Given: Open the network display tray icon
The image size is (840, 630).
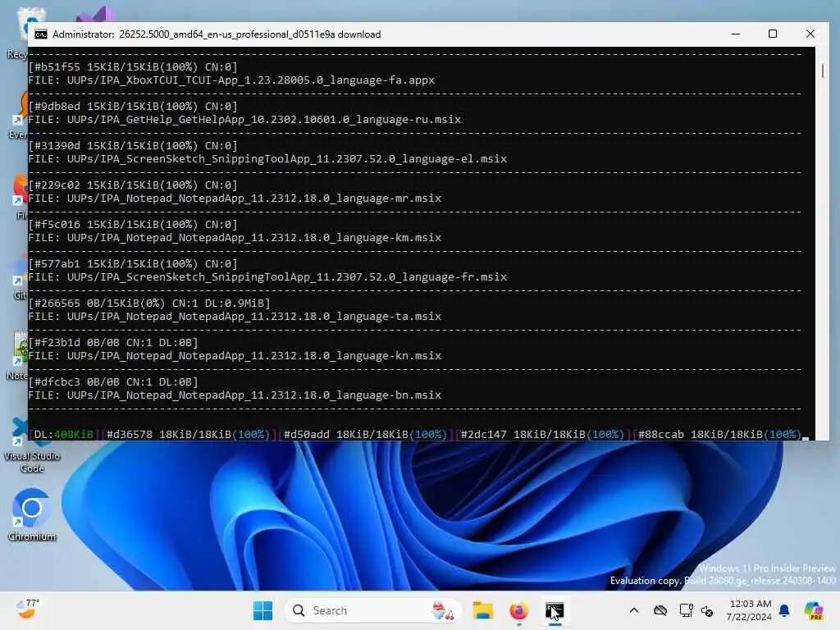Looking at the screenshot, I should [686, 610].
